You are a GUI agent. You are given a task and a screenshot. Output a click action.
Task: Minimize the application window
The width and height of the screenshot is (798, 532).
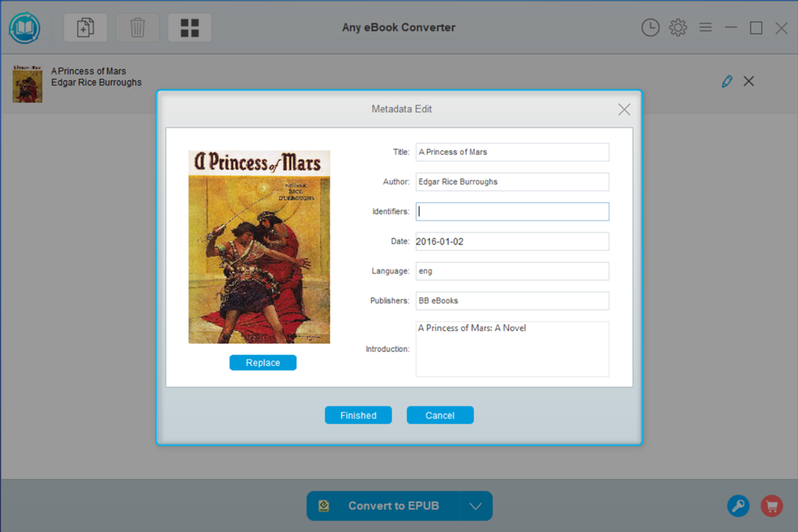pos(731,27)
